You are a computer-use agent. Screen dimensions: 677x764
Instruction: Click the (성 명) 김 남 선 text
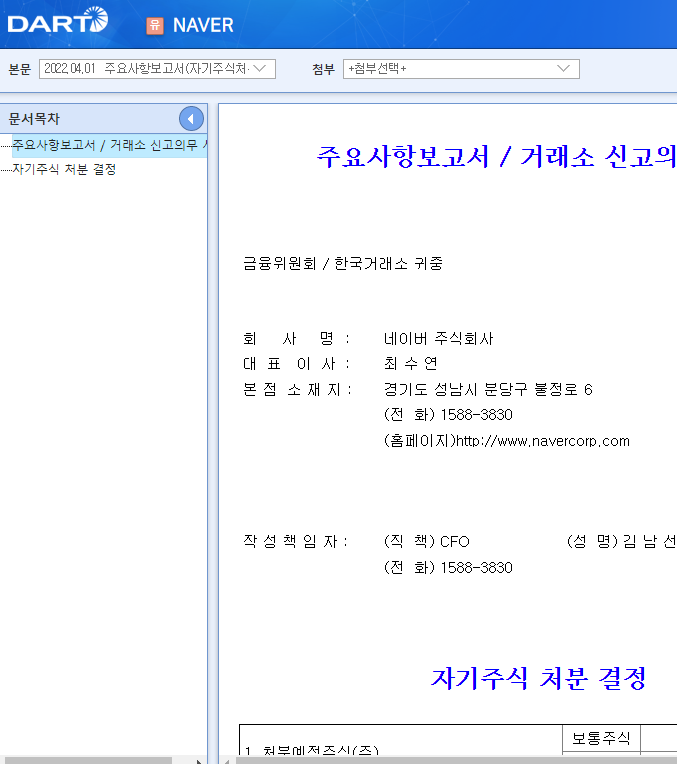[x=622, y=541]
